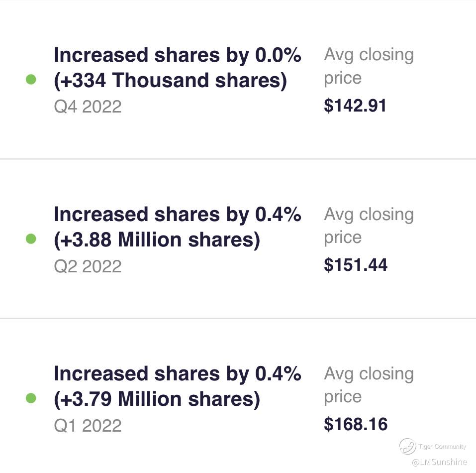The height and width of the screenshot is (473, 476).
Task: Click '(+334 Thousand shares)' text
Action: (170, 80)
